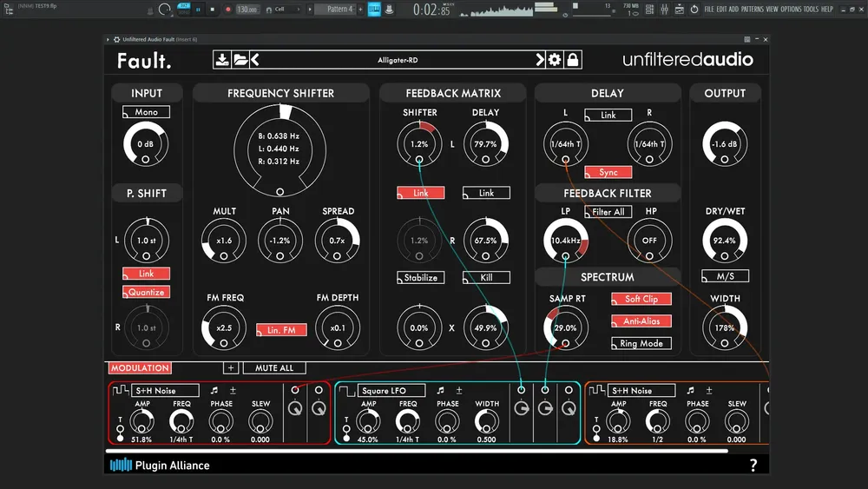Click orange S+H Noise waveform icon

point(597,391)
